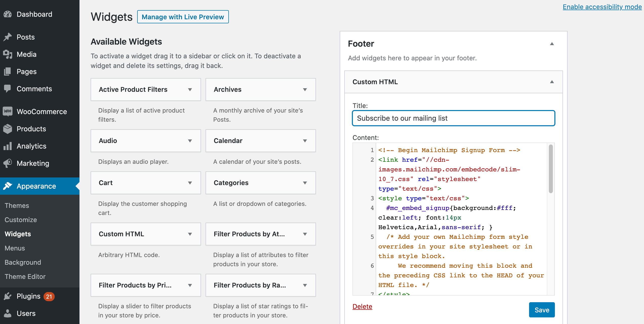644x324 pixels.
Task: Click the Analytics bar chart icon
Action: click(8, 146)
